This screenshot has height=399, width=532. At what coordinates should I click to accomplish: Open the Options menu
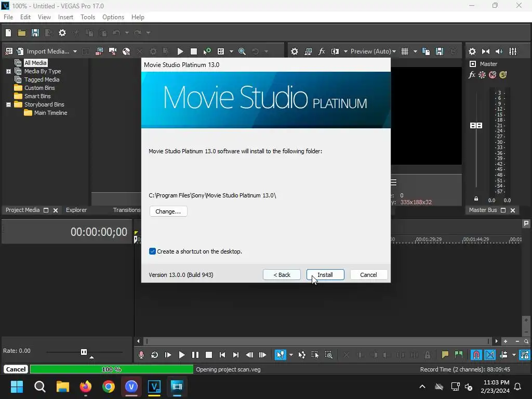pyautogui.click(x=113, y=17)
